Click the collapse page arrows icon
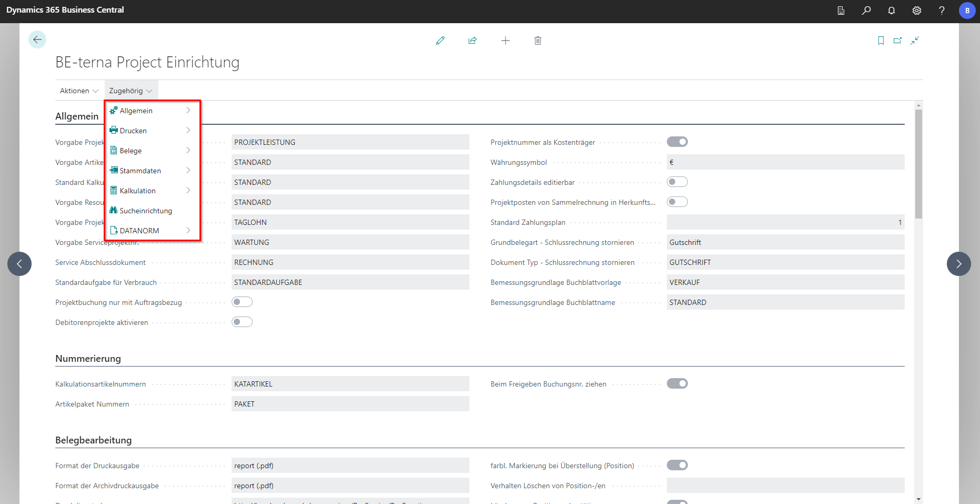This screenshot has height=504, width=980. (915, 41)
